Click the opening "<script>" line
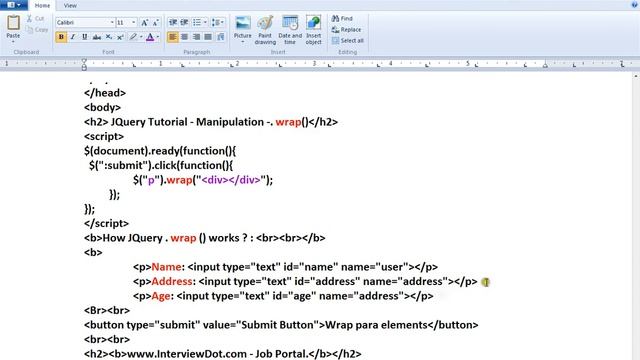Image resolution: width=640 pixels, height=360 pixels. [104, 137]
